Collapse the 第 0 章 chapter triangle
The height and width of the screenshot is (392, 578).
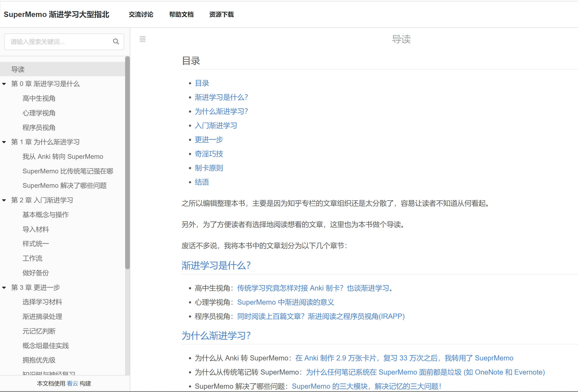(4, 84)
